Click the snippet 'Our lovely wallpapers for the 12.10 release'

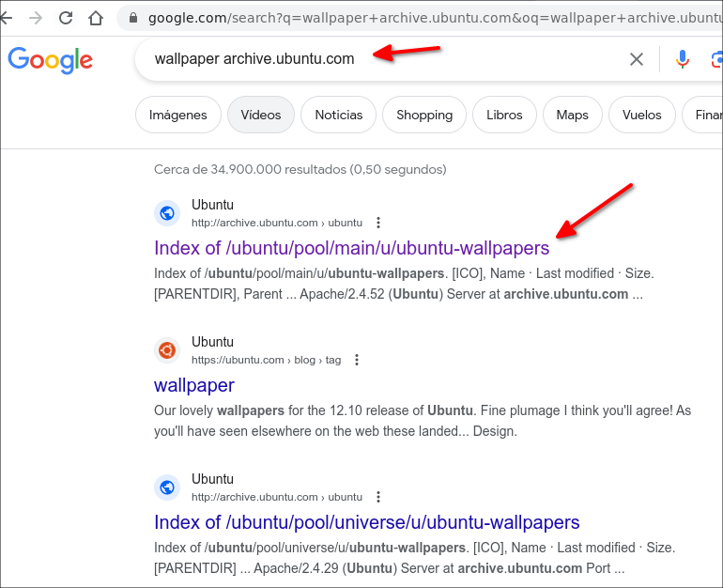[423, 421]
